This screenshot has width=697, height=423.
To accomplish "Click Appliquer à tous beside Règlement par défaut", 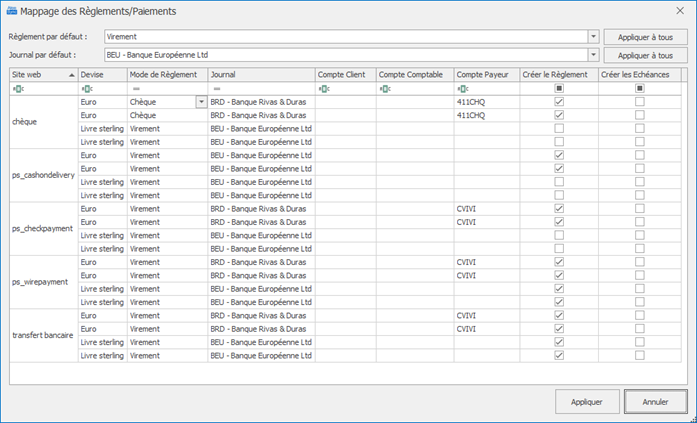I will coord(646,36).
